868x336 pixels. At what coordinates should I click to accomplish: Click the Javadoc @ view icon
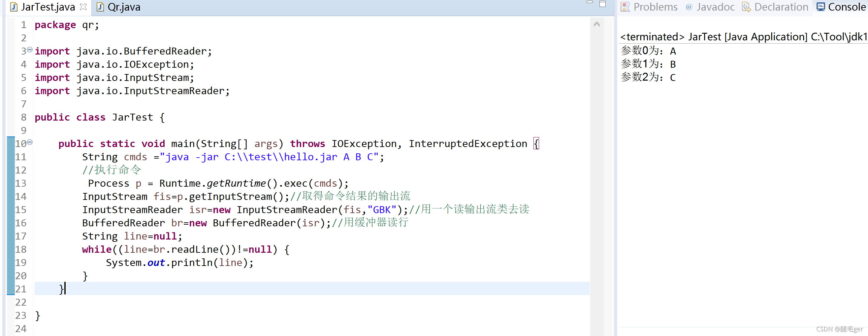pyautogui.click(x=689, y=6)
